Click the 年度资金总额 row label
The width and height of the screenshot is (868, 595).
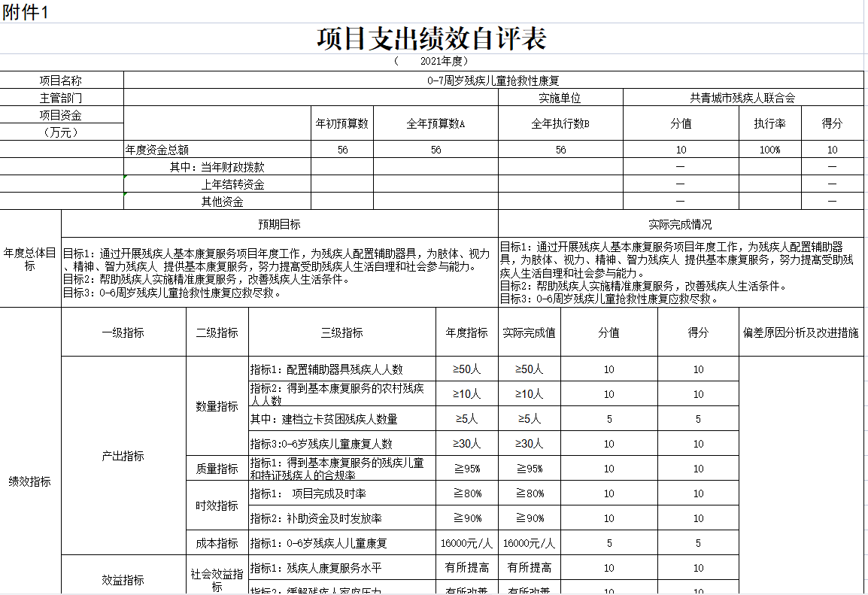click(x=162, y=150)
